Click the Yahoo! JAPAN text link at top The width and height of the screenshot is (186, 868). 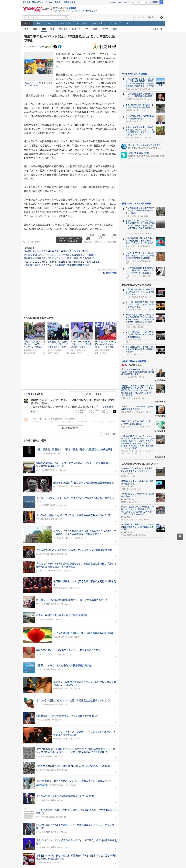click(116, 2)
